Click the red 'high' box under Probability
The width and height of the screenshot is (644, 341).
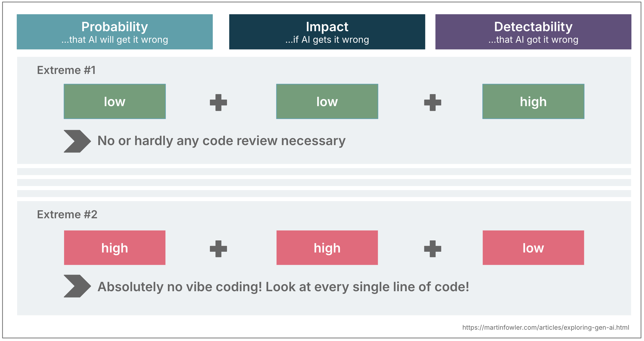(115, 248)
